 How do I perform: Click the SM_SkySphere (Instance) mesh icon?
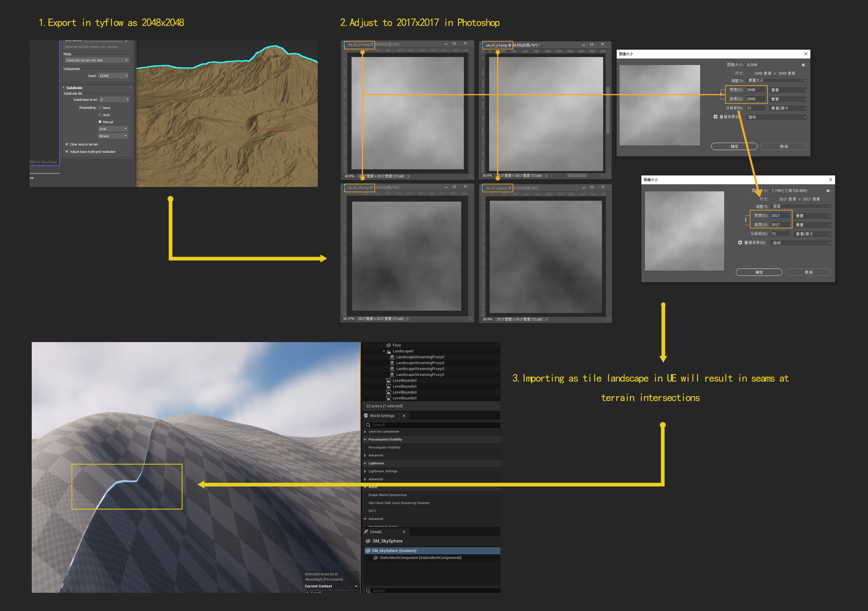[x=368, y=550]
